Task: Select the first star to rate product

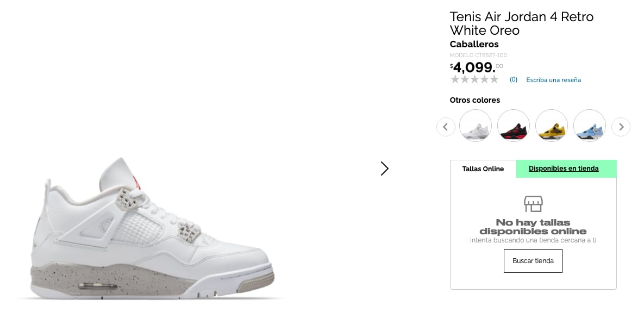Action: (455, 79)
